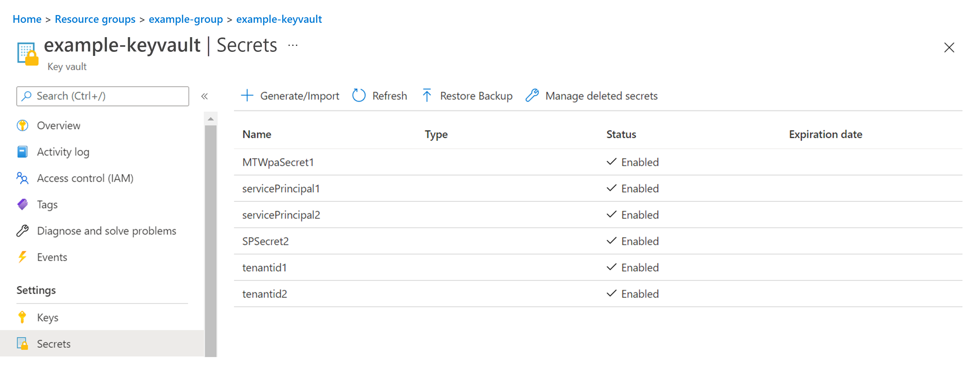
Task: Open Diagnose and solve problems
Action: 107,231
